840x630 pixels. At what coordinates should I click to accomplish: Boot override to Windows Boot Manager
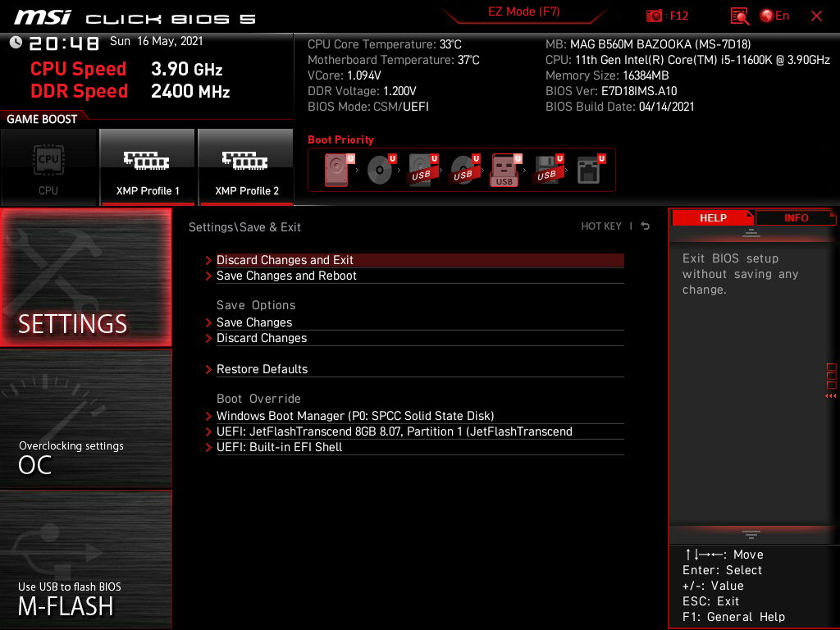(x=420, y=416)
